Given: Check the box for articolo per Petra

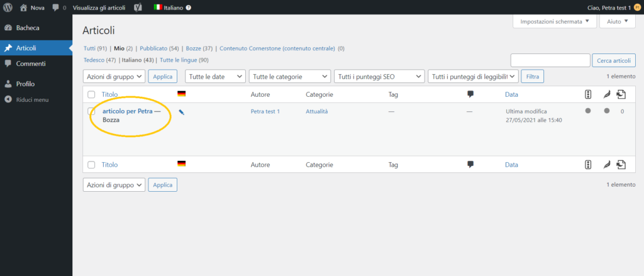Looking at the screenshot, I should pos(91,111).
